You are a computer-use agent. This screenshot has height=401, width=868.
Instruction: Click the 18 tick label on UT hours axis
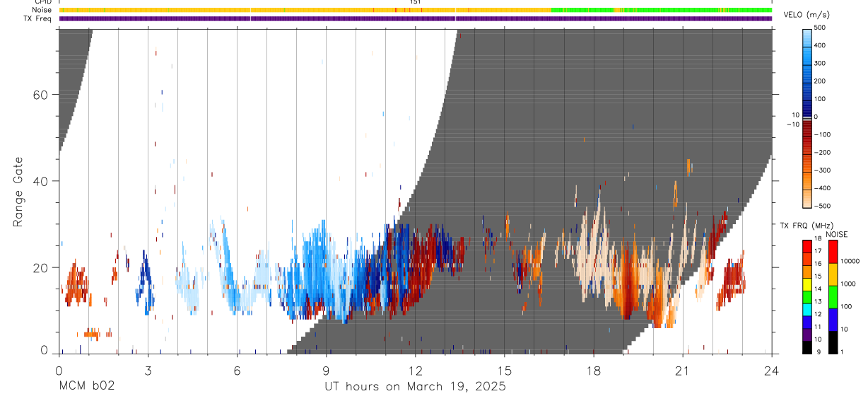pyautogui.click(x=593, y=371)
